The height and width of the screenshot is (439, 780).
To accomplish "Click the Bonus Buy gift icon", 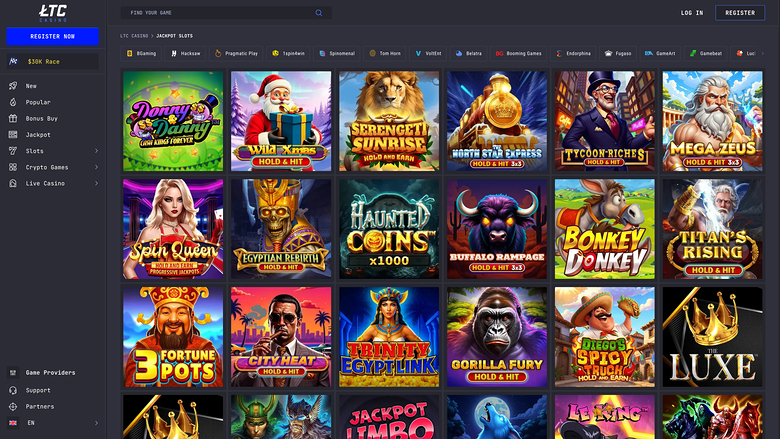I will click(x=13, y=118).
